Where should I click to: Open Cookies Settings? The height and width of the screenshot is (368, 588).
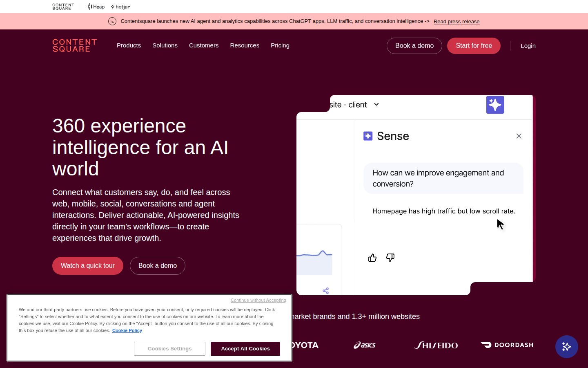point(169,349)
